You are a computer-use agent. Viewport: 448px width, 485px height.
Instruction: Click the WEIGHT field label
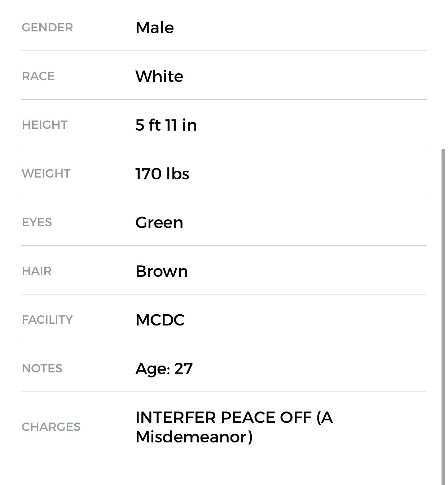(46, 174)
